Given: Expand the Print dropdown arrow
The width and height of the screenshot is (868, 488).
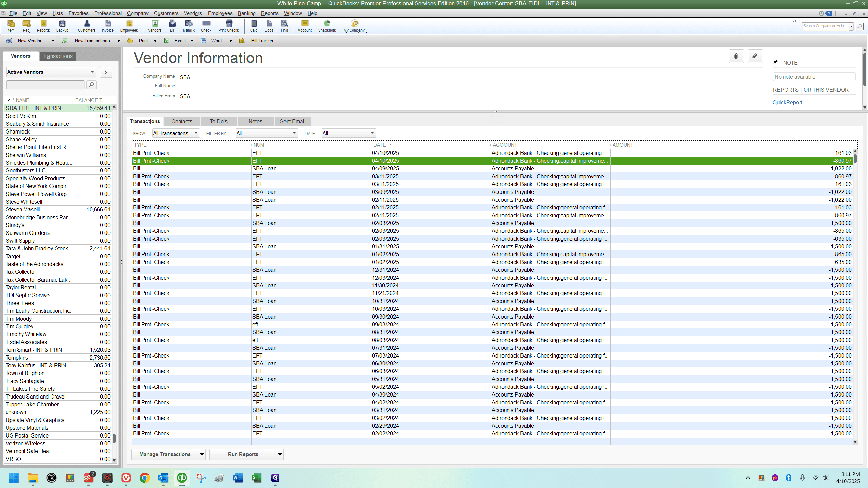Looking at the screenshot, I should click(155, 41).
